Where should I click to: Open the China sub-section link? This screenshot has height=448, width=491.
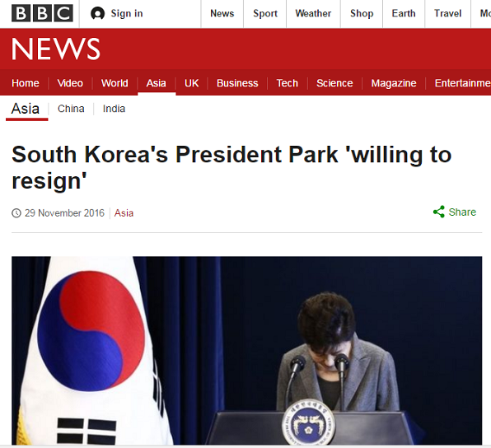[x=71, y=109]
